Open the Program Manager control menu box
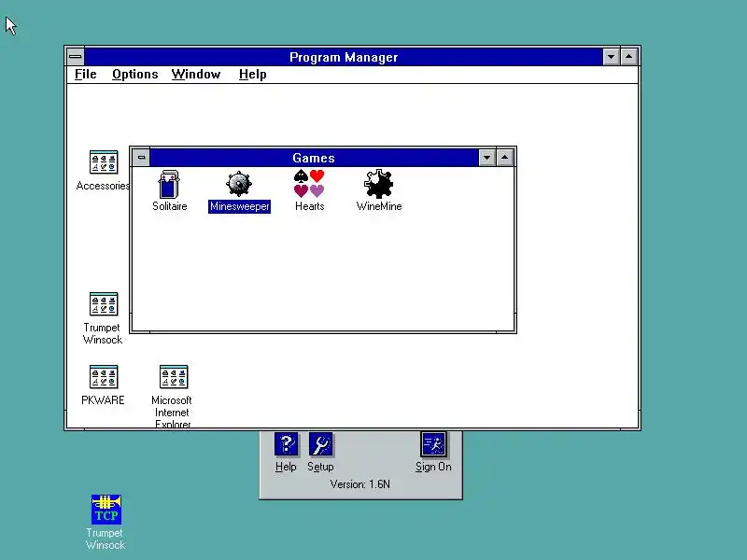 coord(76,57)
